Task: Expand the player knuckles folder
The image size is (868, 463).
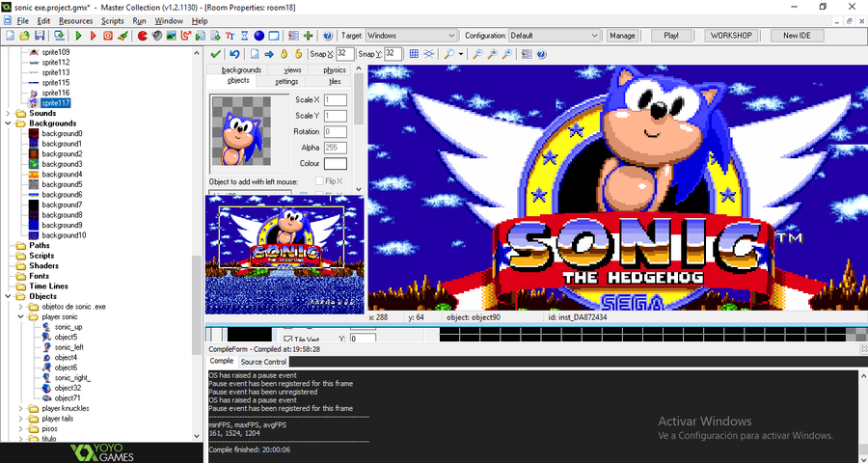Action: click(20, 408)
